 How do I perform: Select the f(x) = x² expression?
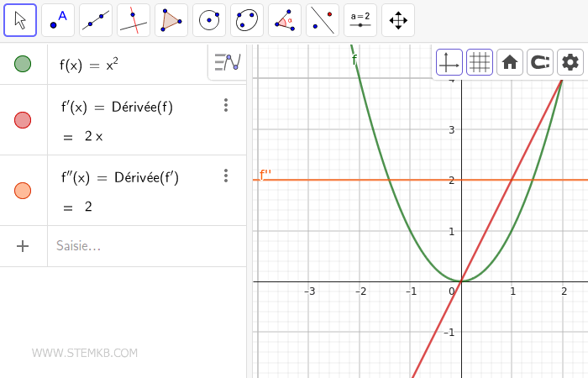click(x=89, y=65)
